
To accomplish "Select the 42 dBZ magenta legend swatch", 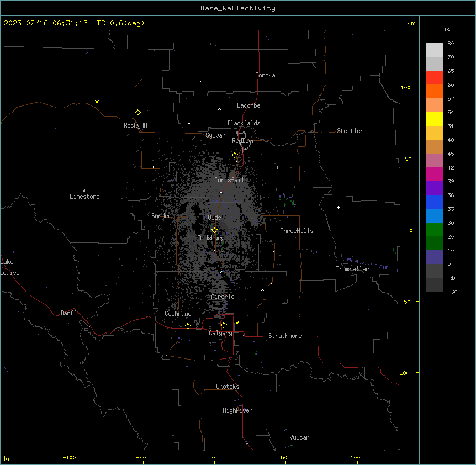I will point(434,174).
